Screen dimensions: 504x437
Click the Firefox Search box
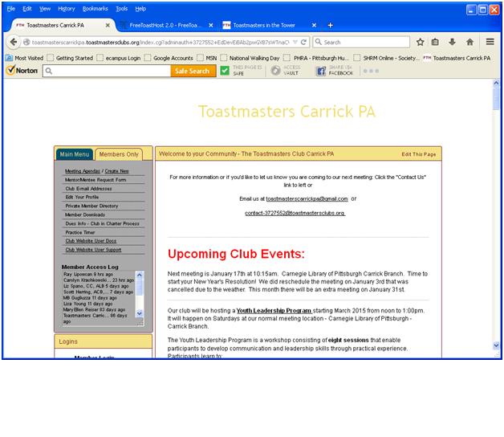click(x=361, y=42)
